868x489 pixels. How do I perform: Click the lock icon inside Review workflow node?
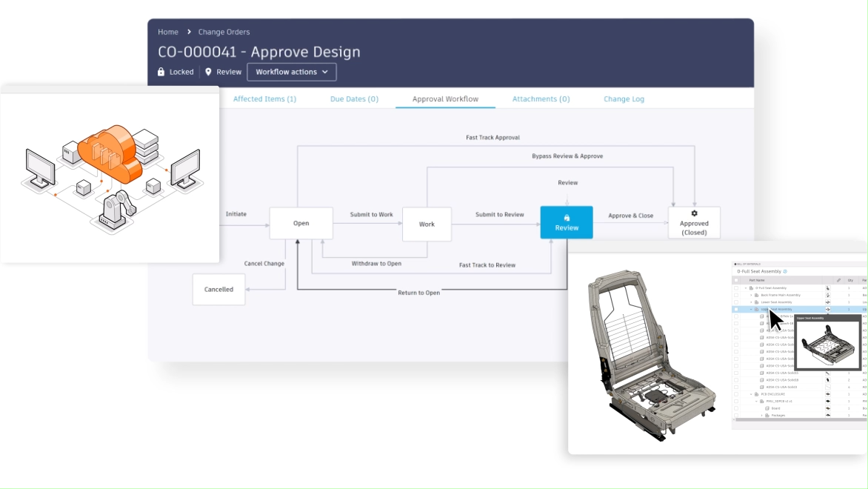(567, 218)
